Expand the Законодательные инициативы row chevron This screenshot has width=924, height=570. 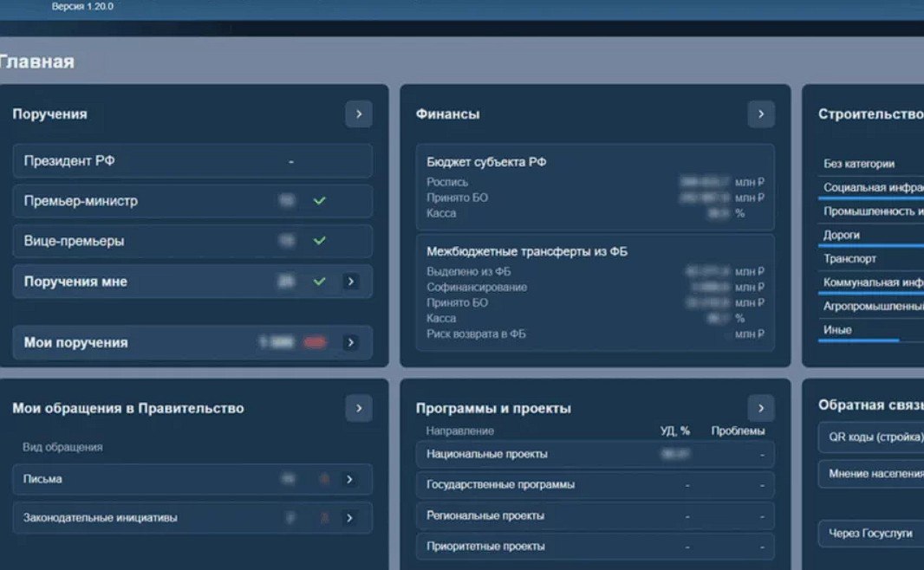tap(350, 518)
